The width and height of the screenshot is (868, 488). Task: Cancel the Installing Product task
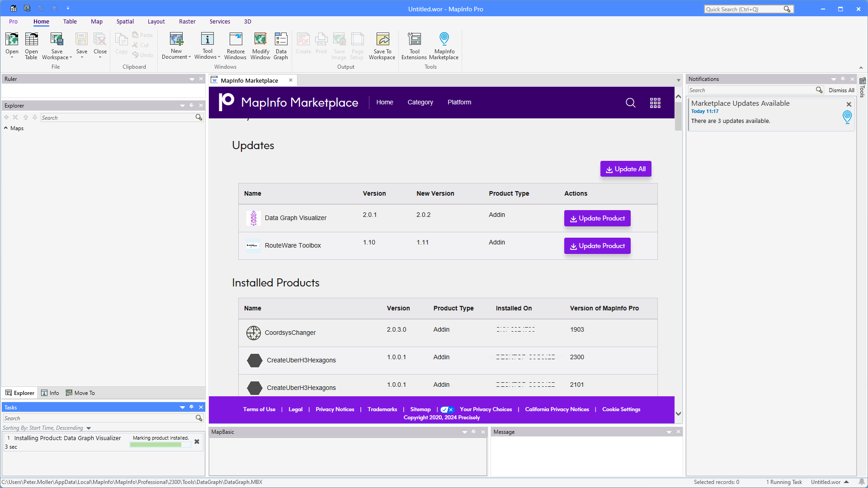click(197, 442)
